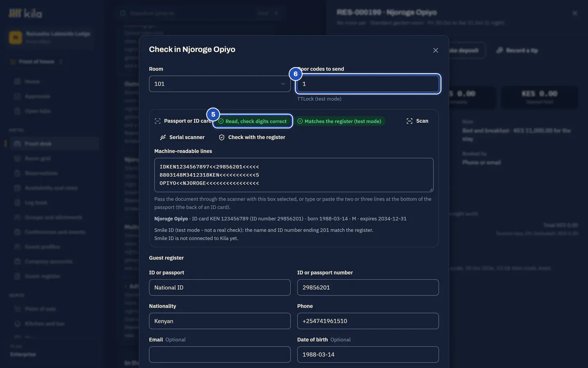
Task: Close the Check in Njoroge Opiyo dialog
Action: tap(436, 50)
